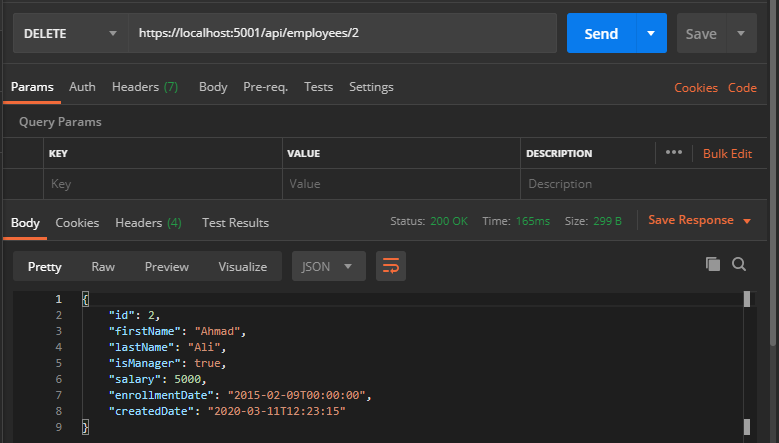This screenshot has width=779, height=443.
Task: Click the Save button
Action: (701, 33)
